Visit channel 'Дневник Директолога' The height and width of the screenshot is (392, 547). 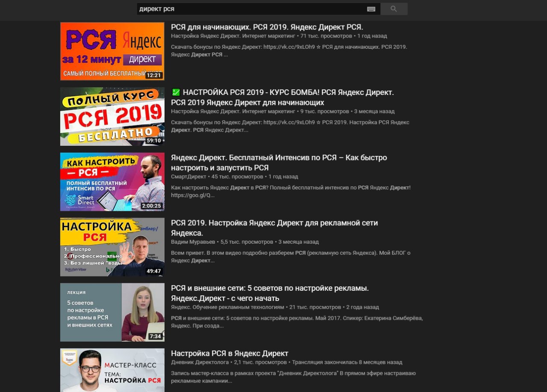click(200, 362)
